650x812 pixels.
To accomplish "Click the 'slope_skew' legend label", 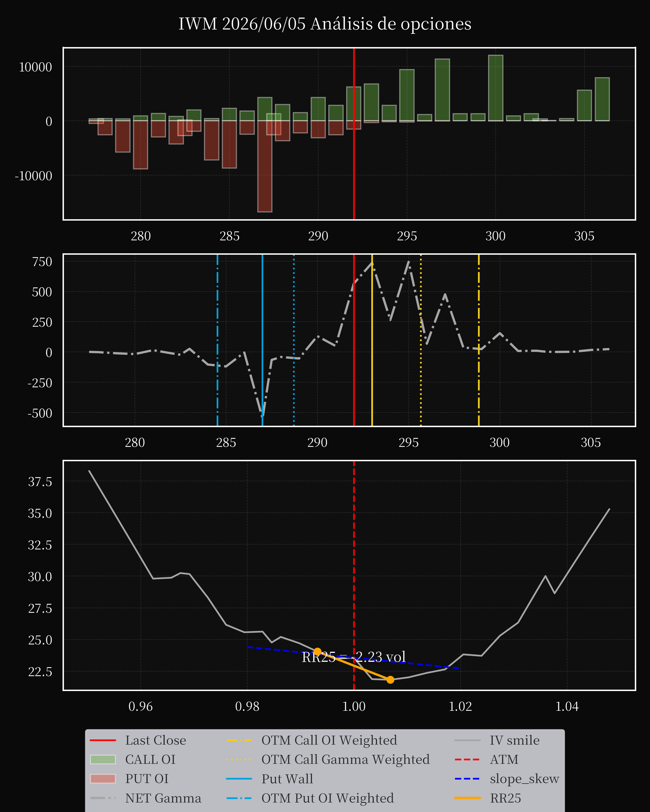I will (525, 778).
